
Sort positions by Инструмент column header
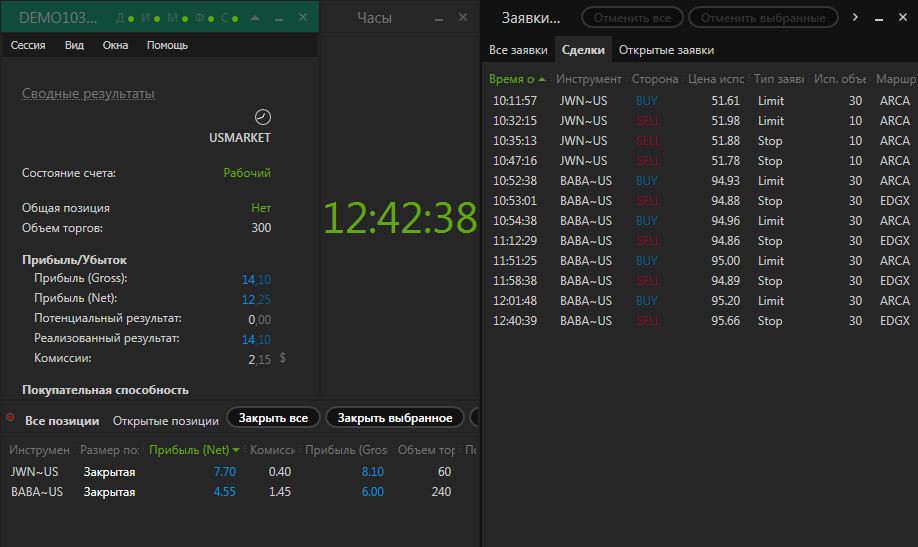pos(39,450)
